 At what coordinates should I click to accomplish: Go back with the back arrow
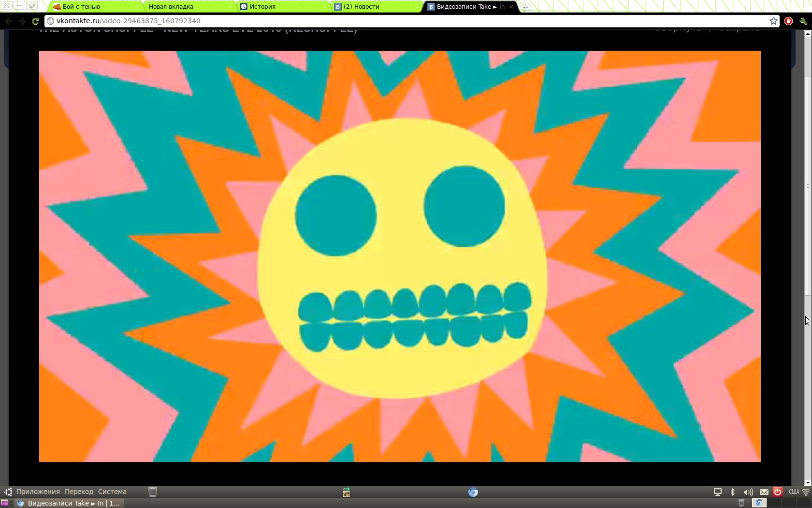[x=8, y=21]
